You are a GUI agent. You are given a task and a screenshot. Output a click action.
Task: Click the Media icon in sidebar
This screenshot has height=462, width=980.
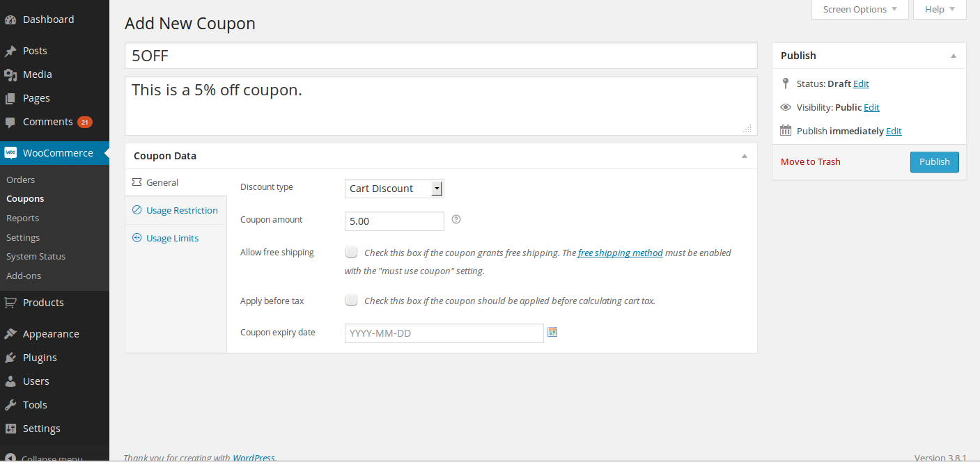pyautogui.click(x=10, y=74)
